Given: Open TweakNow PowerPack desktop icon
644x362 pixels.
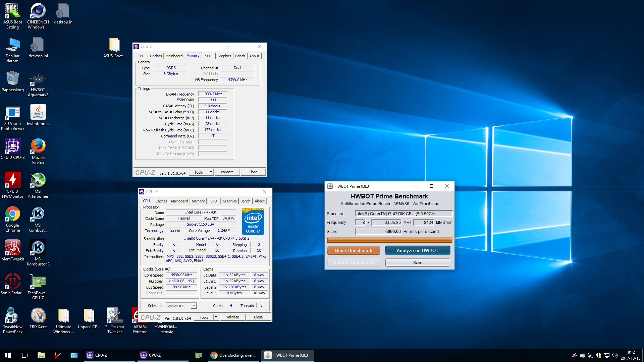Looking at the screenshot, I should (13, 321).
